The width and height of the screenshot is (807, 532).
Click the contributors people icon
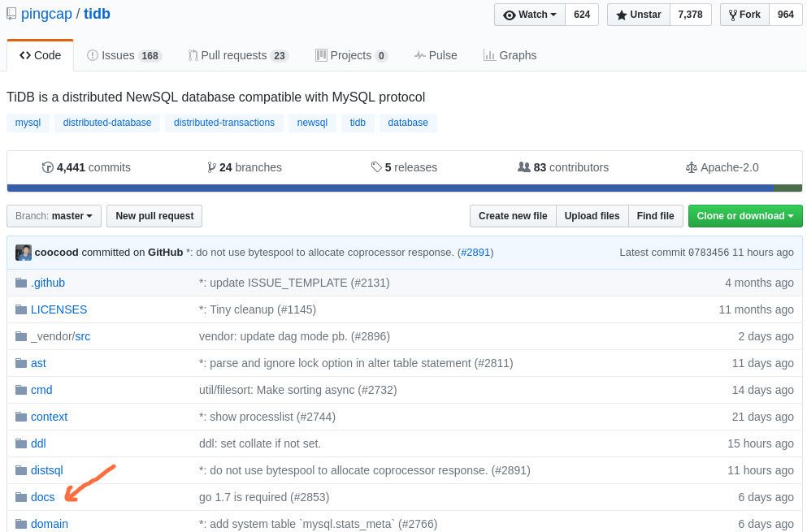(525, 167)
